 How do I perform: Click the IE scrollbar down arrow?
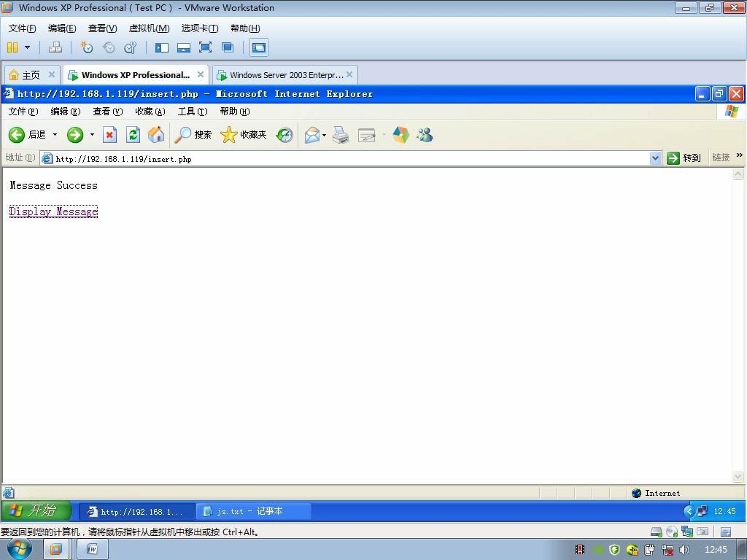tap(738, 476)
